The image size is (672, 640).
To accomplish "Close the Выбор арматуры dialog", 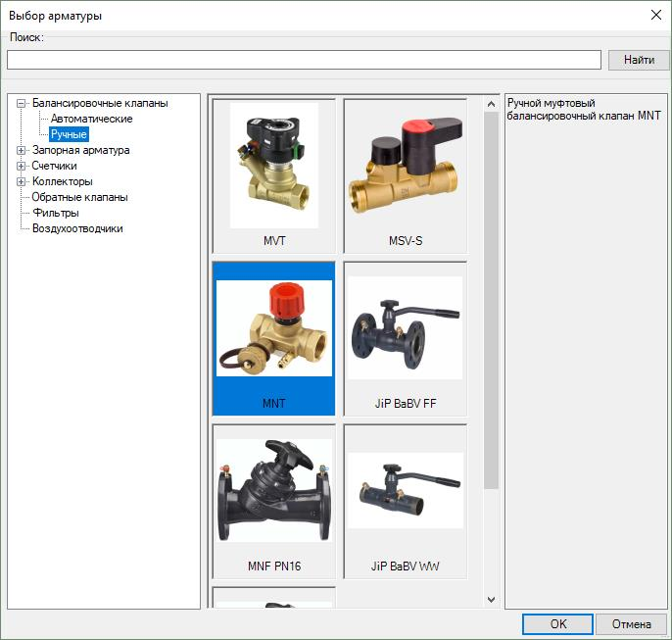I will [655, 15].
